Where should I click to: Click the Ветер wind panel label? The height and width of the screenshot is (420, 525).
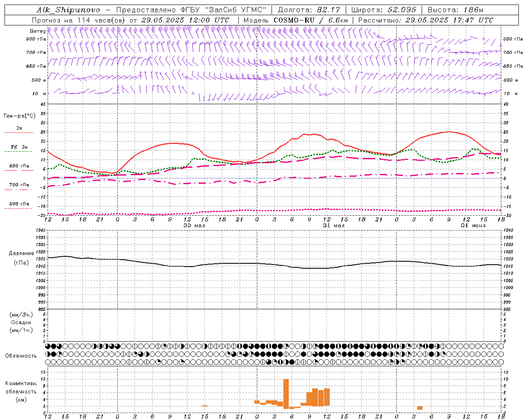point(38,31)
